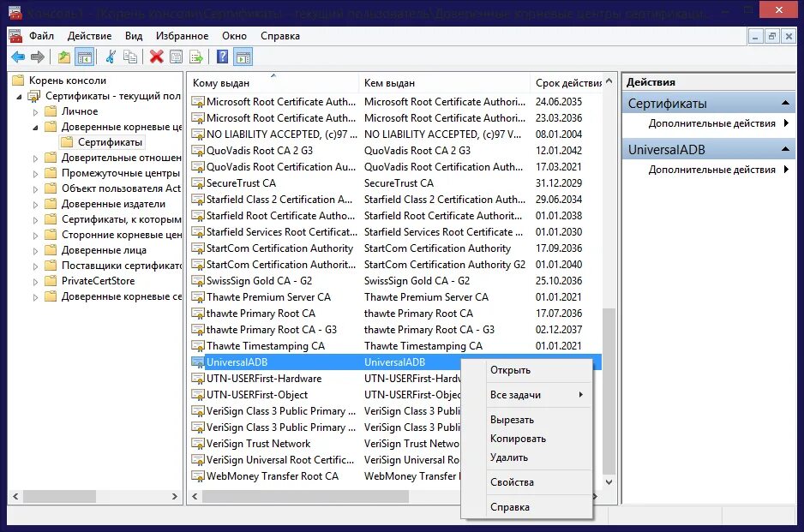Click the certificate list vertical scrollbar thumb

609,392
